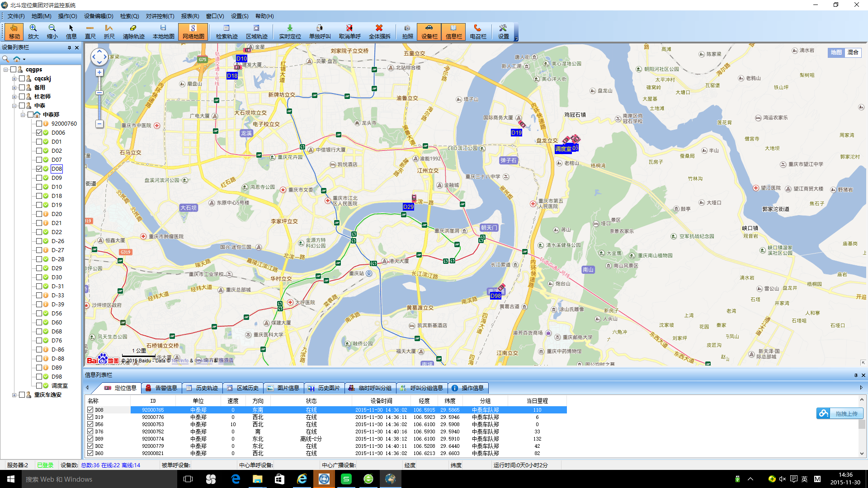The width and height of the screenshot is (868, 488).
Task: Collapse the 中泰 tree node
Action: [14, 106]
